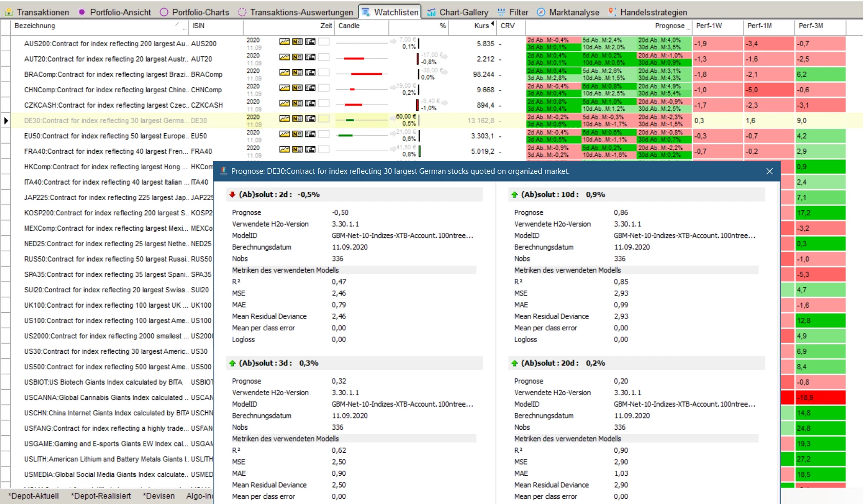863x504 pixels.
Task: Select JAP225 contract row
Action: tap(107, 197)
